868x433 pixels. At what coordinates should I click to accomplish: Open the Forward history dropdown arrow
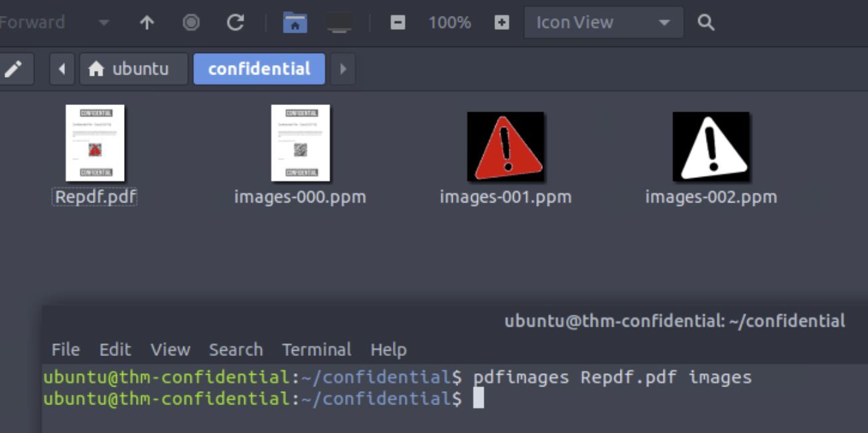pyautogui.click(x=104, y=23)
